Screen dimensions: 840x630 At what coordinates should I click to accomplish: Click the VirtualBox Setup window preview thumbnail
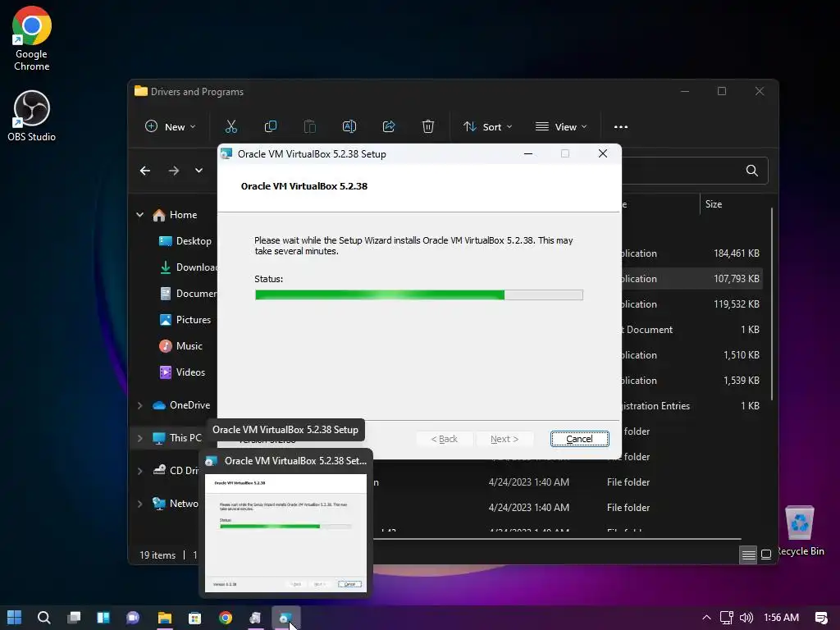pos(285,533)
